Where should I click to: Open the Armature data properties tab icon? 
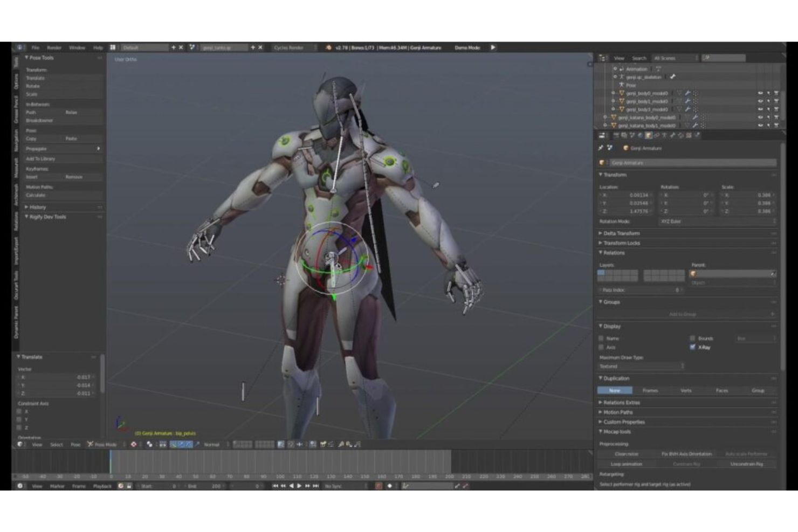(x=664, y=135)
